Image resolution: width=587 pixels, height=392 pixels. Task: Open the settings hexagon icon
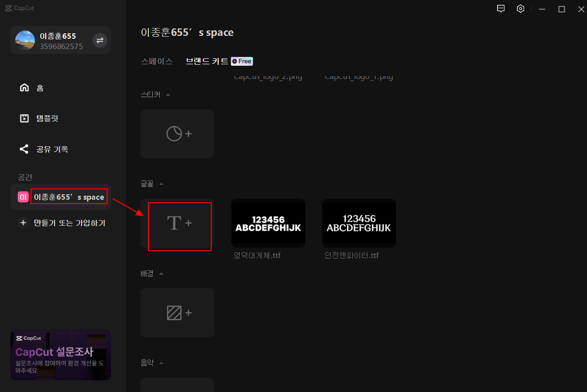tap(520, 9)
